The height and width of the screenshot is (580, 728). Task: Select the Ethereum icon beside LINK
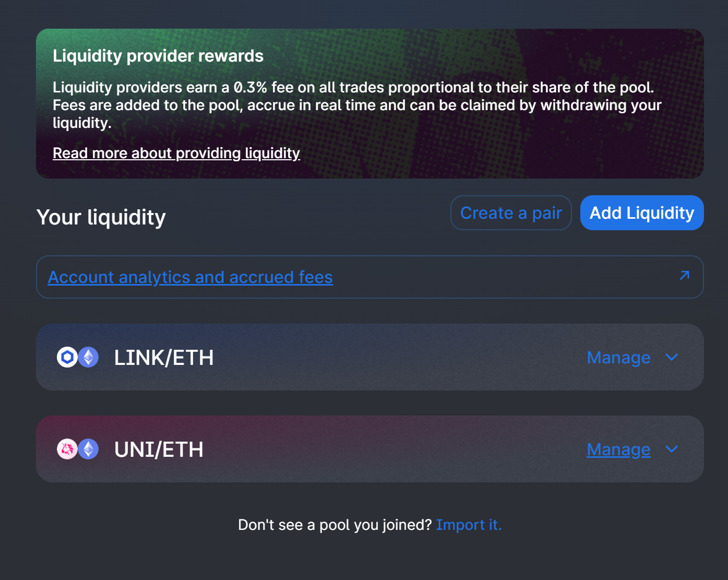tap(88, 357)
